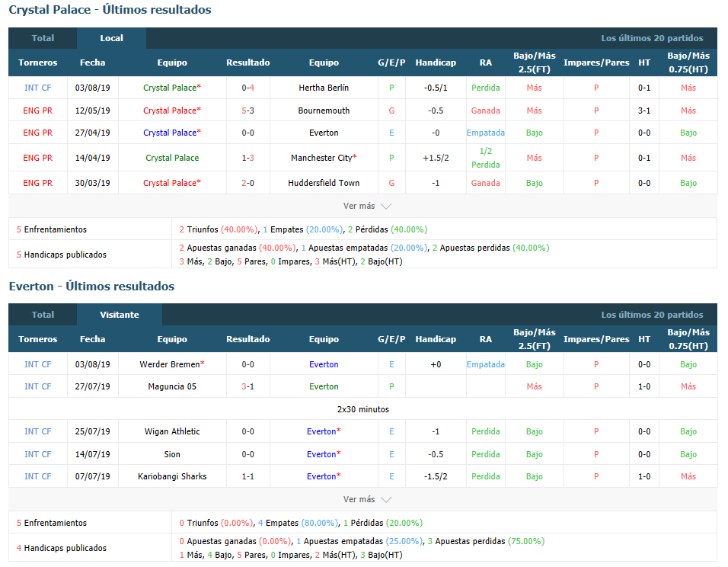The image size is (728, 567).
Task: Click HT score 1-0 in Maguncia 05 row
Action: (644, 386)
